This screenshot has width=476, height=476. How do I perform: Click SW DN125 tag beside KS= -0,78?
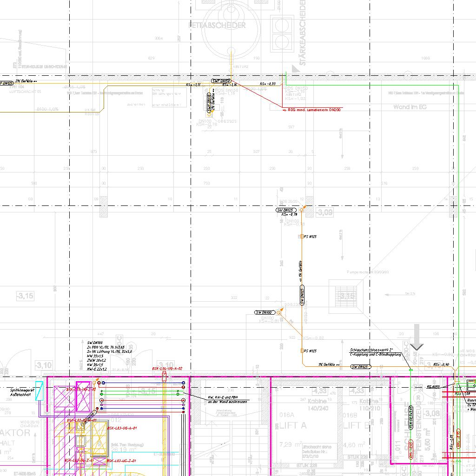286,210
